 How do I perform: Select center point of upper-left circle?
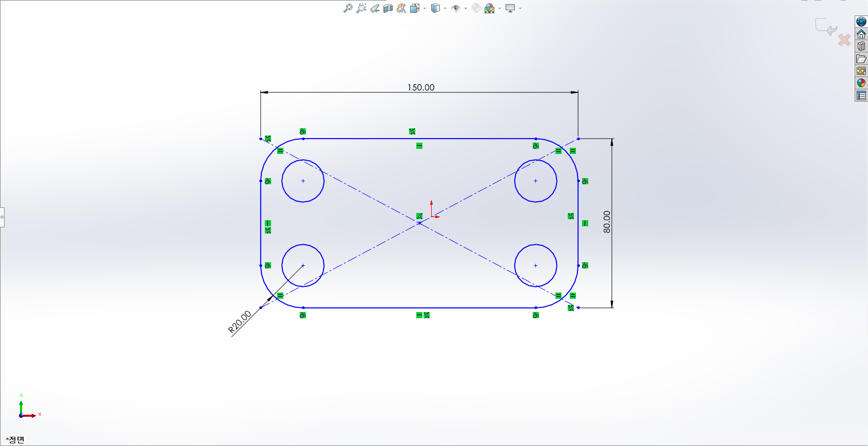coord(303,181)
